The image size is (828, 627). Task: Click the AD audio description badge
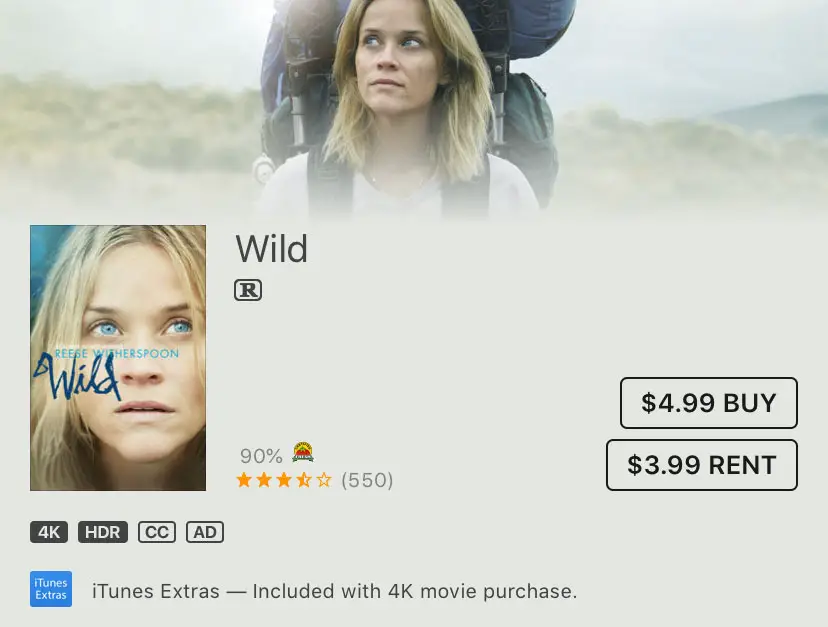click(205, 532)
